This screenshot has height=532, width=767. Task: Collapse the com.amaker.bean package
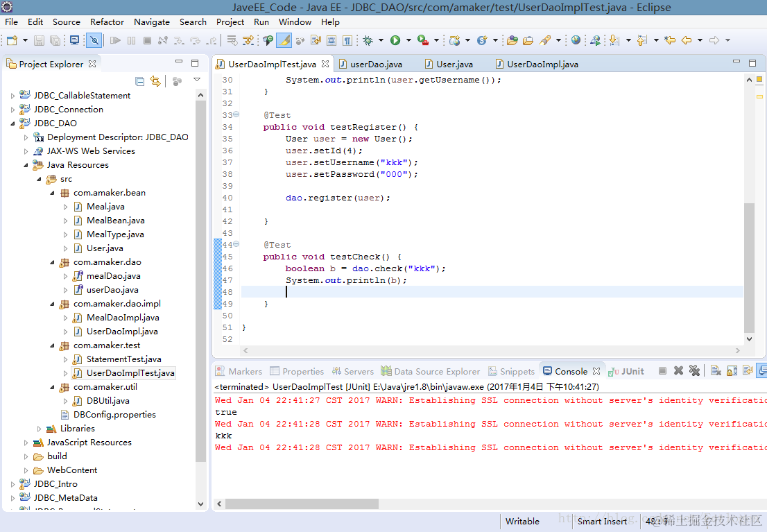point(53,193)
